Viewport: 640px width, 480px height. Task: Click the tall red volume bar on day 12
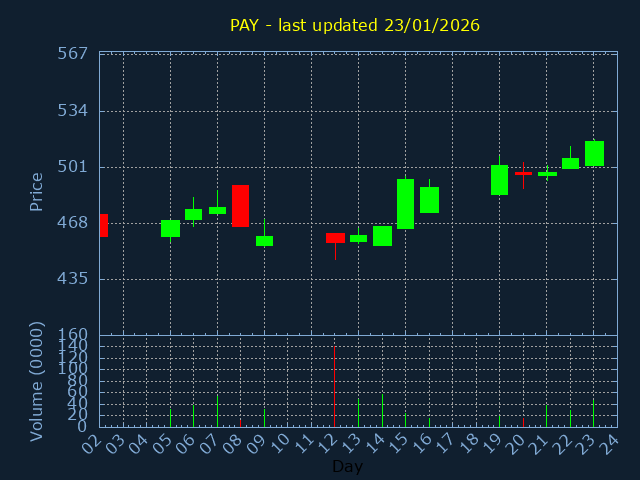click(x=334, y=386)
